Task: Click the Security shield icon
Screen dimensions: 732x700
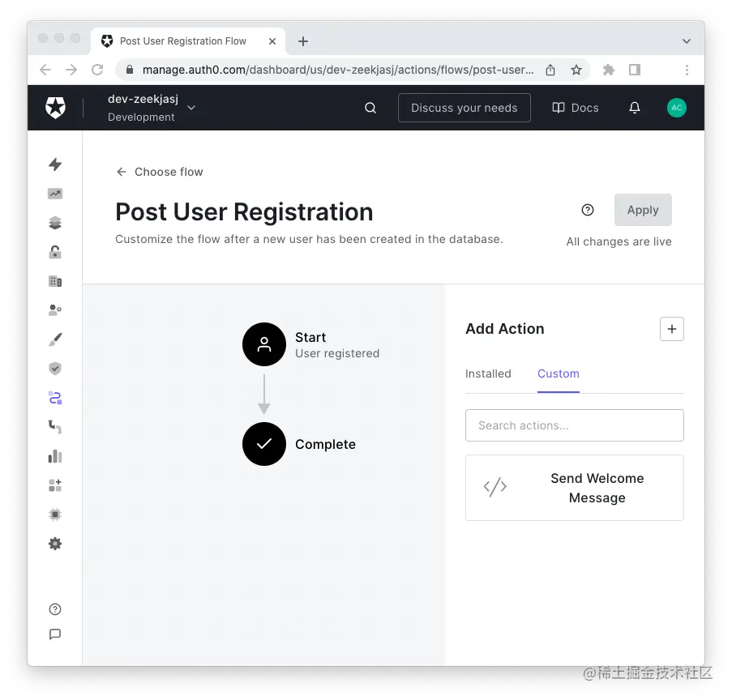Action: click(x=55, y=368)
